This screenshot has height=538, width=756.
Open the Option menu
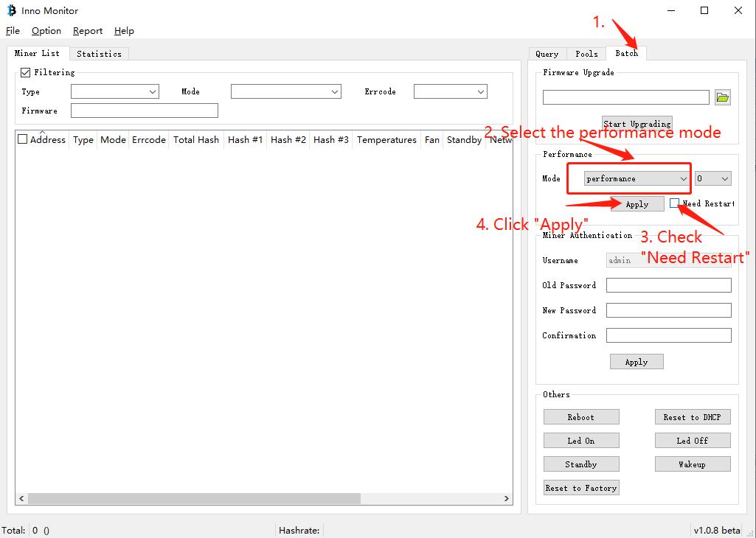(x=46, y=31)
